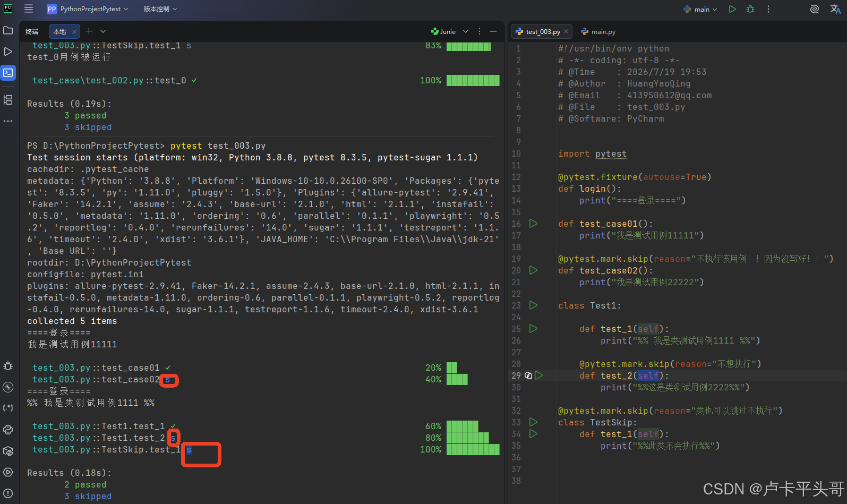The height and width of the screenshot is (504, 847).
Task: Switch to the main.py editor tab
Action: 598,32
